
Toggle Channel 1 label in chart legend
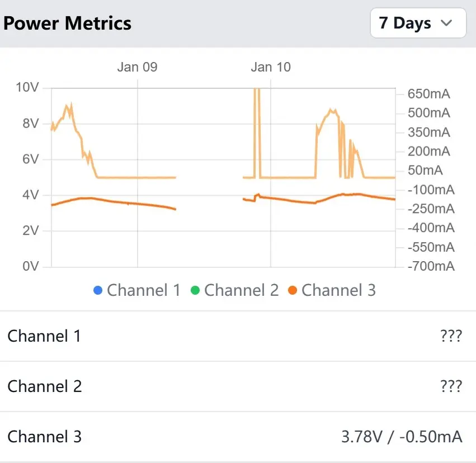[x=144, y=290]
